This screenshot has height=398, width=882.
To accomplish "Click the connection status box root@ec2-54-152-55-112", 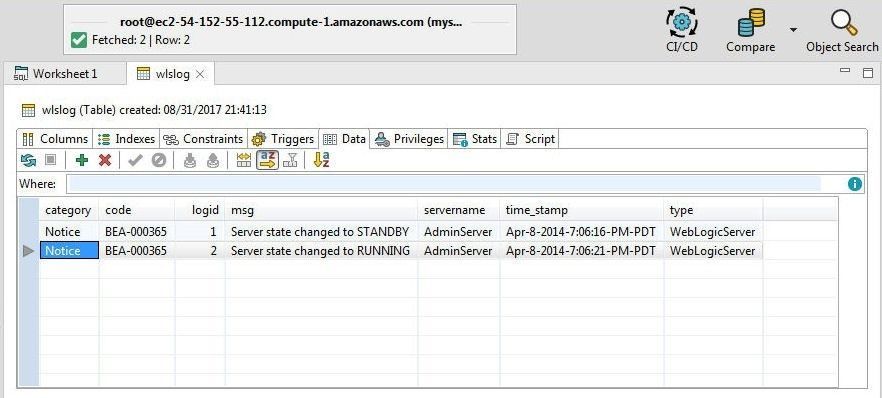I will coord(290,30).
